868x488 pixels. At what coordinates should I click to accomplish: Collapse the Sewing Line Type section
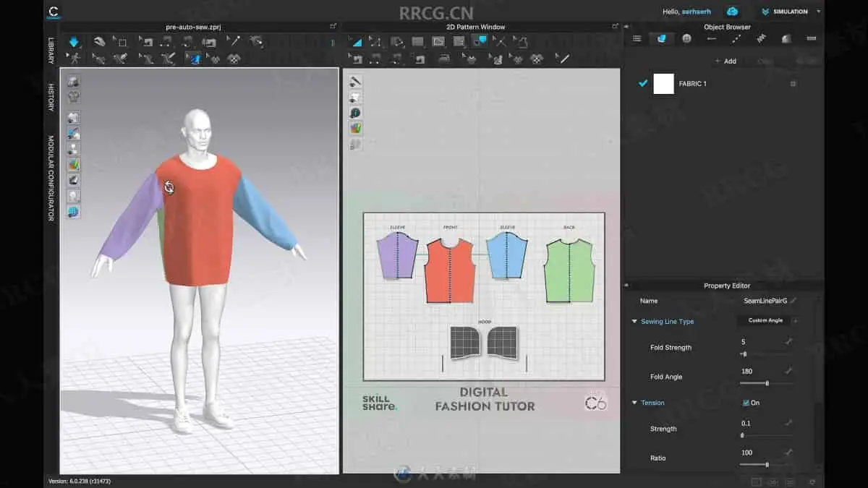634,322
